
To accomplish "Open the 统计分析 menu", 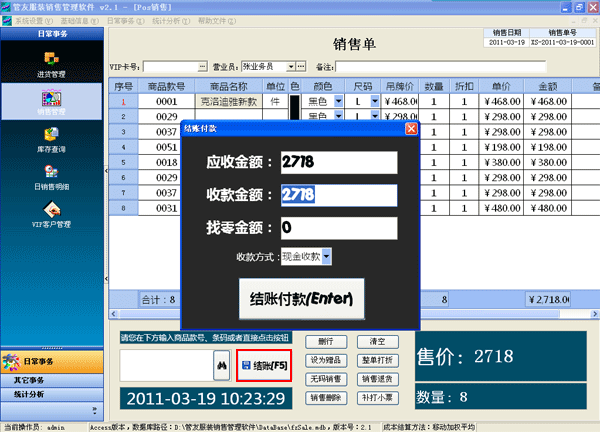I will click(x=173, y=19).
